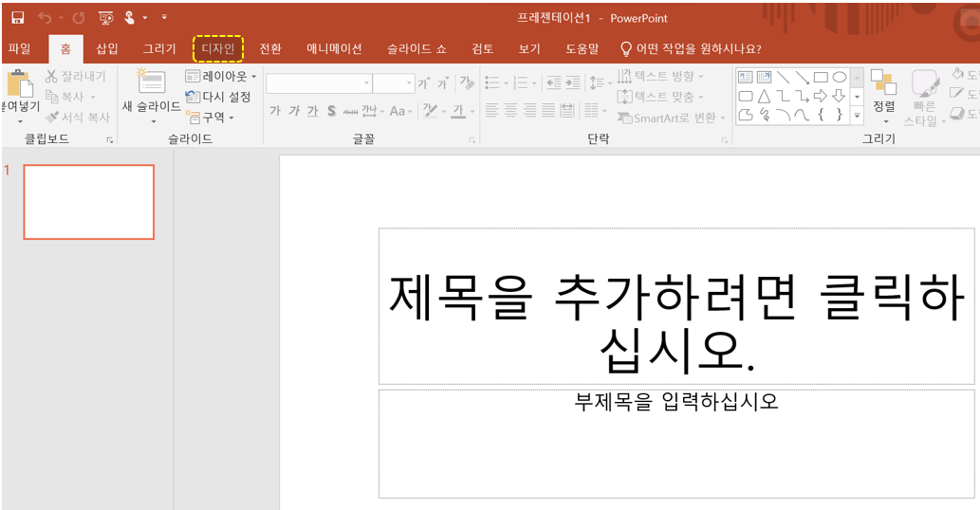
Task: Select the oval shape
Action: [840, 78]
